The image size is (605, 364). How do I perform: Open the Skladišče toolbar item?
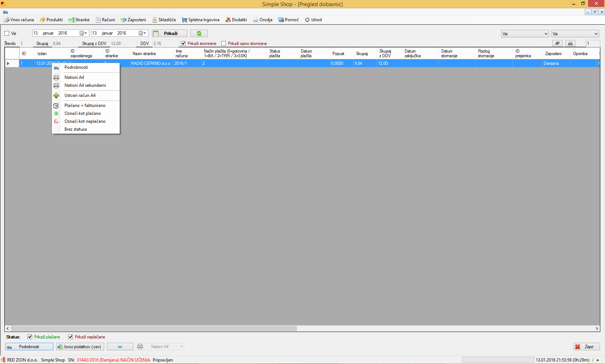(164, 20)
